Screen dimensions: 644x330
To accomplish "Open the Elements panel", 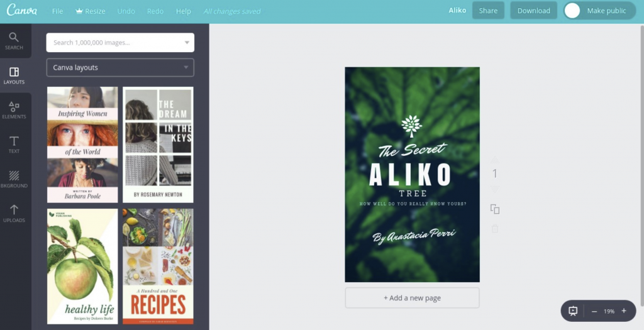I will point(14,110).
